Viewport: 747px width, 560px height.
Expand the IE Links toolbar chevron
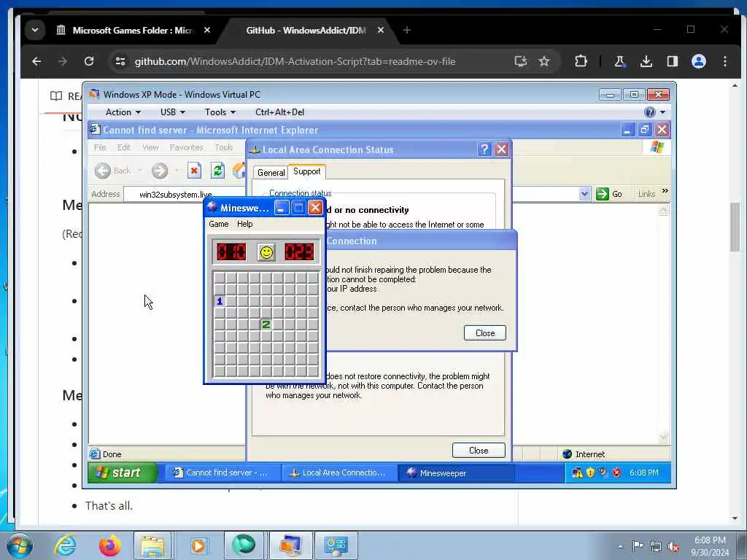pyautogui.click(x=665, y=191)
